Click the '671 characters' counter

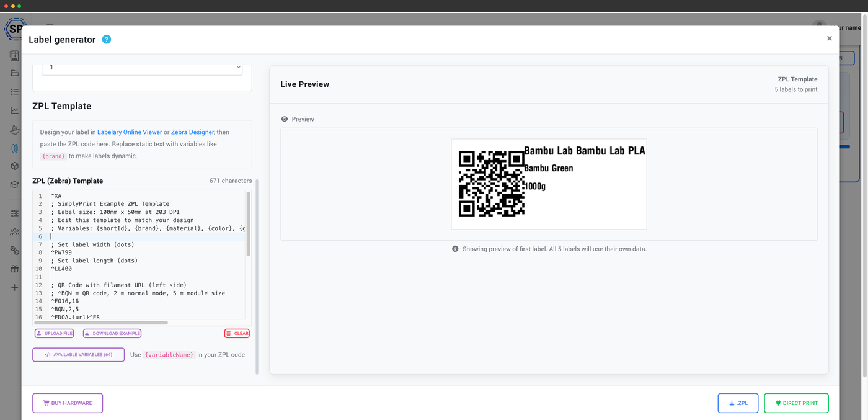231,181
